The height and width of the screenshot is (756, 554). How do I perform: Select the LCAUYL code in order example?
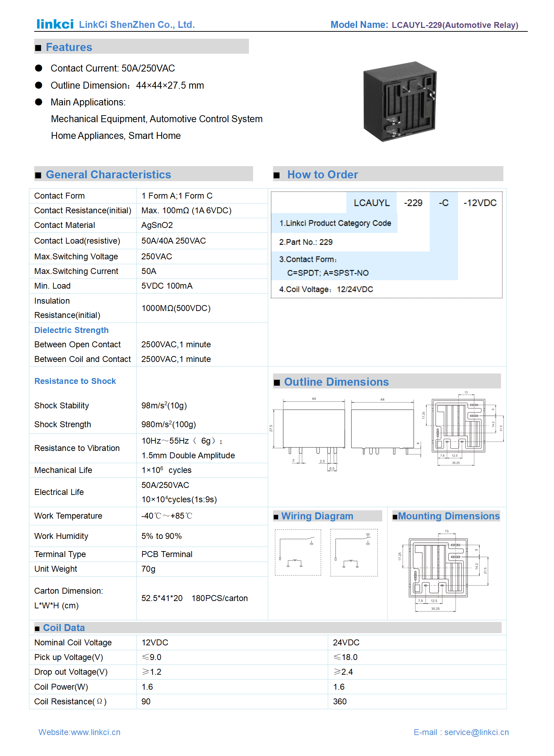(x=371, y=203)
